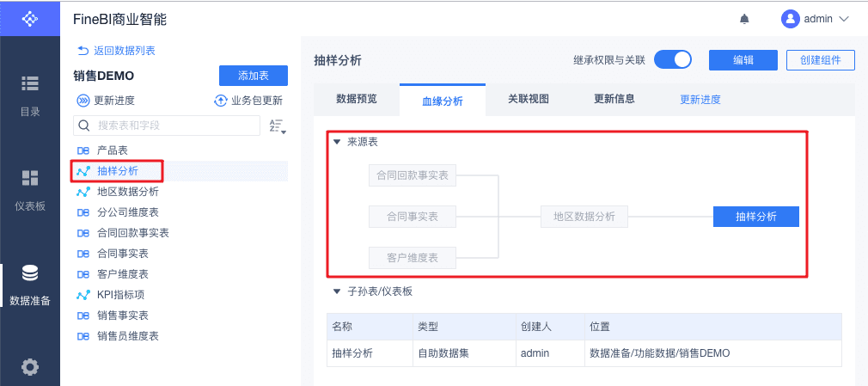Screen dimensions: 868x386
Task: Select the 数据准备 database sidebar icon
Action: [30, 273]
